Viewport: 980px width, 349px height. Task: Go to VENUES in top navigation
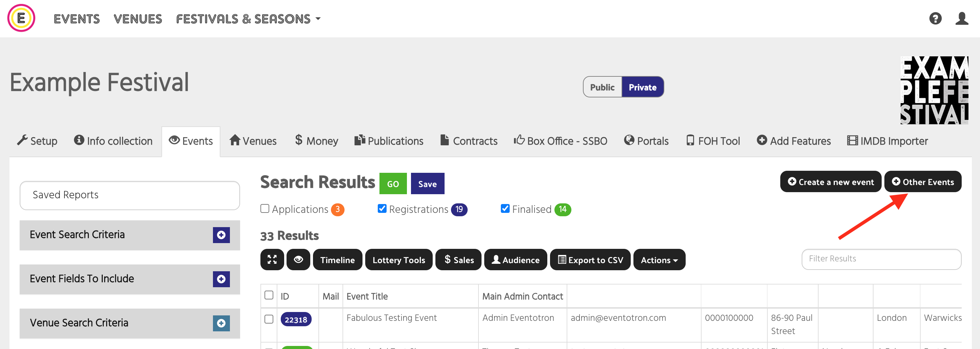[138, 19]
